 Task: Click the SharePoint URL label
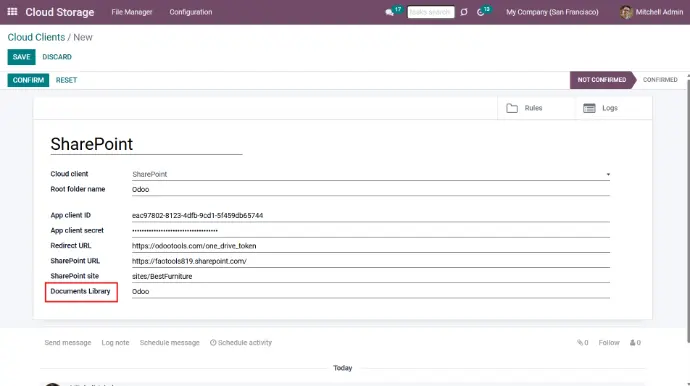[x=75, y=261]
